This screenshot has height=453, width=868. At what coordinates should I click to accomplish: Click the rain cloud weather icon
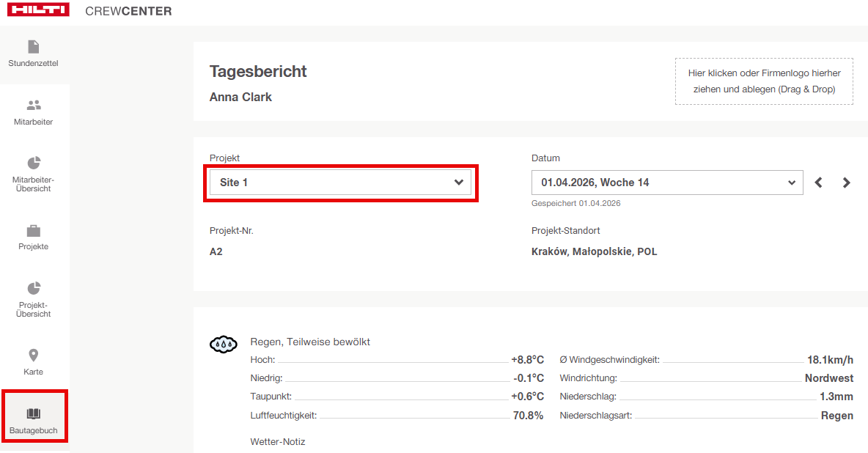pos(224,343)
